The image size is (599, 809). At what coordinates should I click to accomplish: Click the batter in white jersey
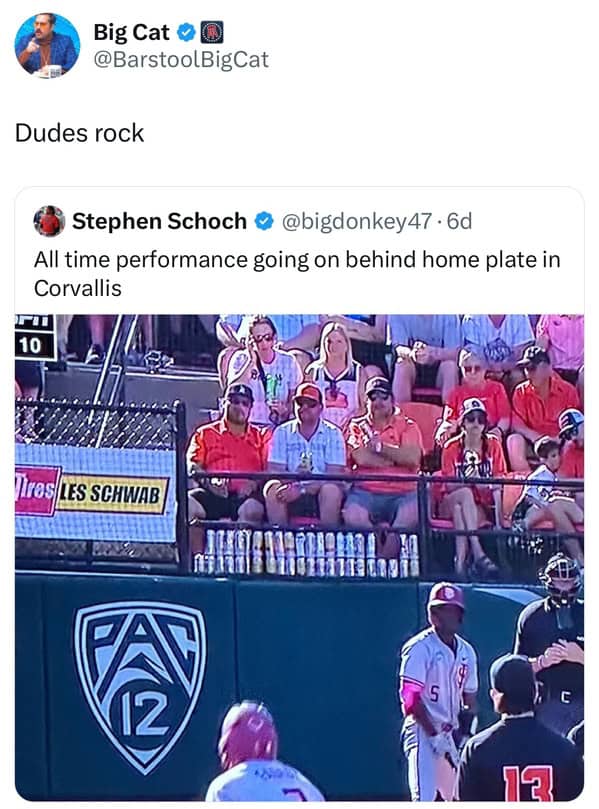[x=439, y=691]
